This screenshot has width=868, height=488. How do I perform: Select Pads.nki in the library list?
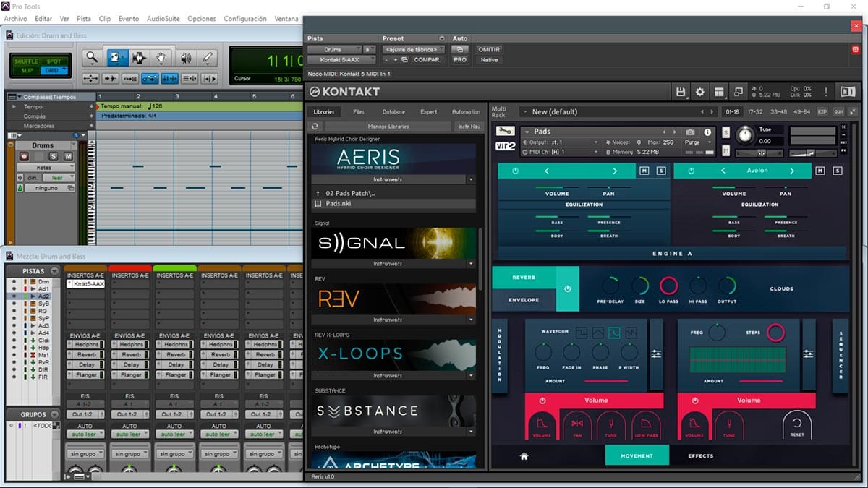pyautogui.click(x=395, y=204)
